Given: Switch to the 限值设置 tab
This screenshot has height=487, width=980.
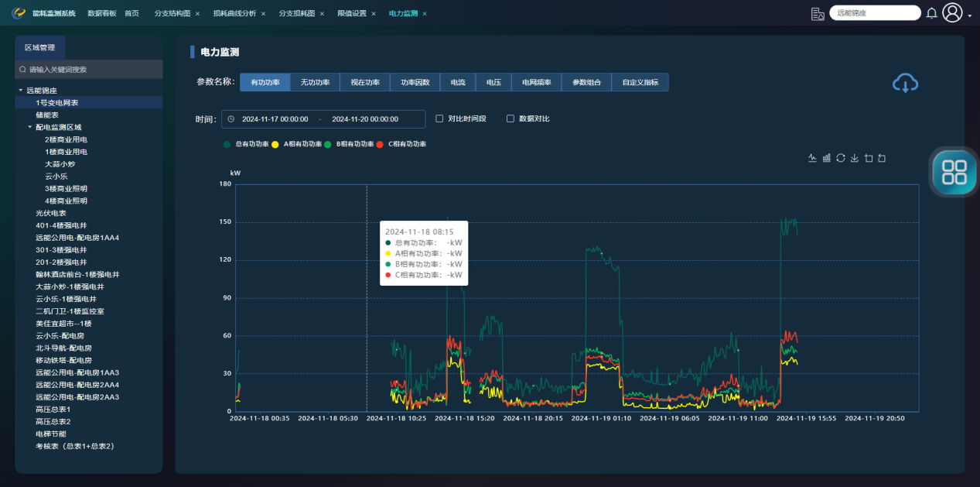Looking at the screenshot, I should pyautogui.click(x=352, y=13).
